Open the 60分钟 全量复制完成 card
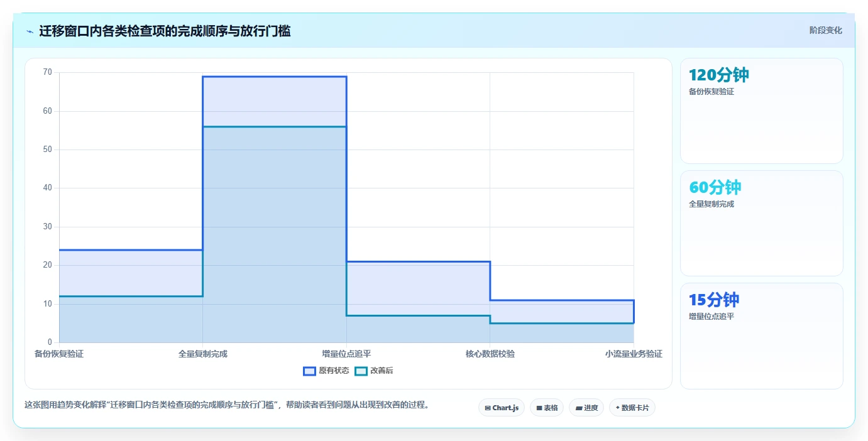Image resolution: width=868 pixels, height=441 pixels. coord(762,223)
